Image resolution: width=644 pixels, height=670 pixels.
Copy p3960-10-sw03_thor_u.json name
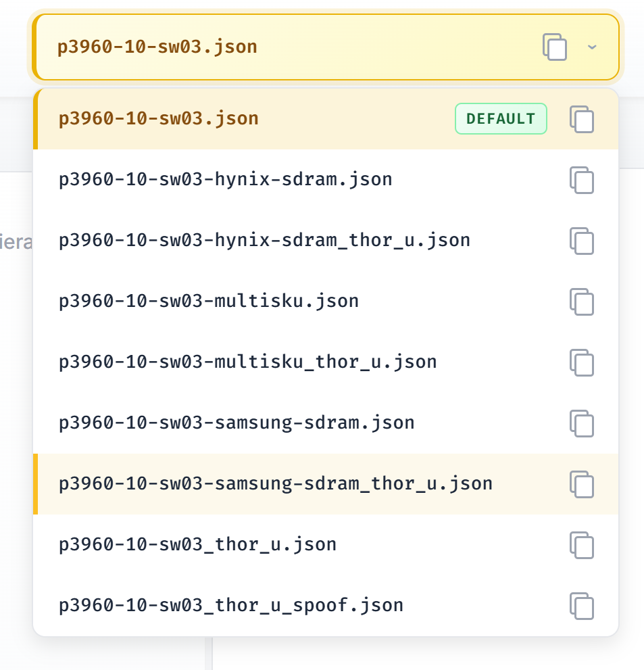(x=582, y=545)
